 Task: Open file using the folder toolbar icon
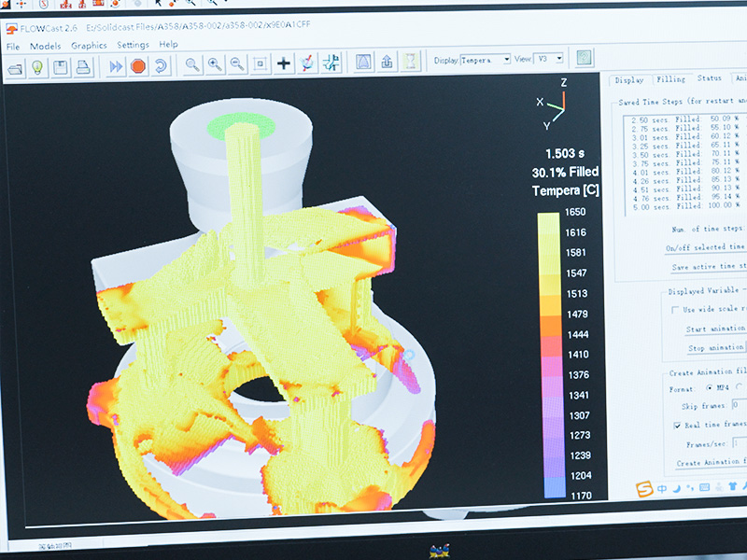click(x=15, y=68)
